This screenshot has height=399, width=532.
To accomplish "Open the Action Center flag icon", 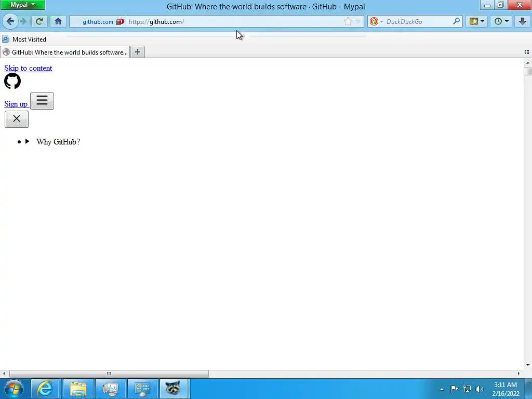I will click(x=454, y=389).
